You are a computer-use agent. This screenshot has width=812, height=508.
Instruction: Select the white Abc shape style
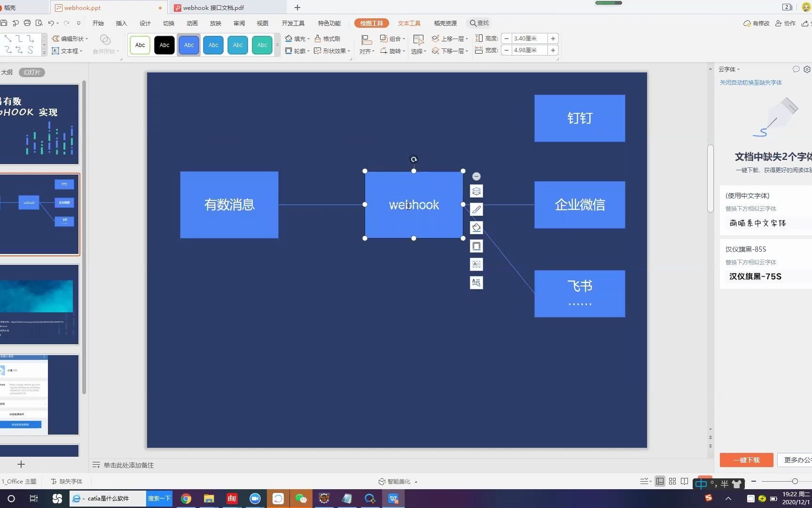point(140,45)
